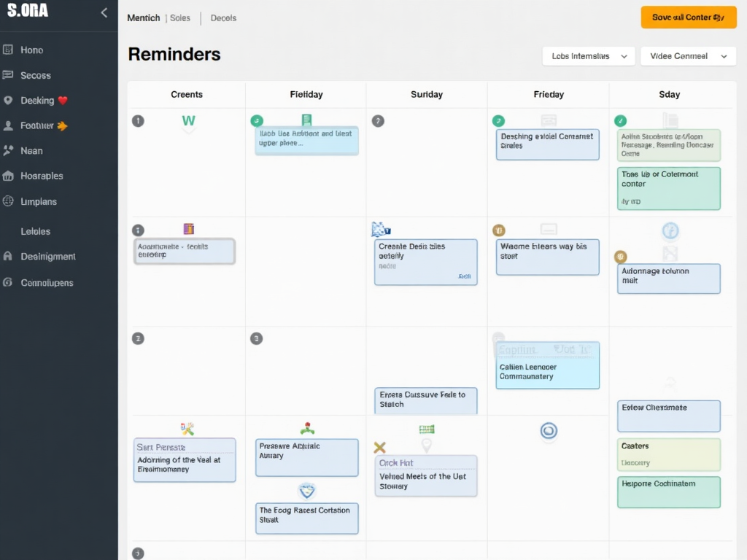747x560 pixels.
Task: Click the yellow X icon beside Orick Hat
Action: (x=379, y=448)
